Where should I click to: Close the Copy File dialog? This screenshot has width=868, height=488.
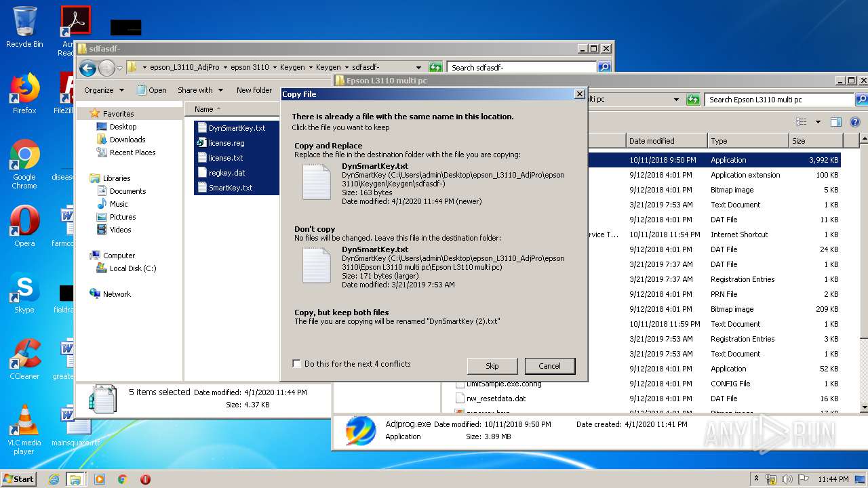[580, 94]
